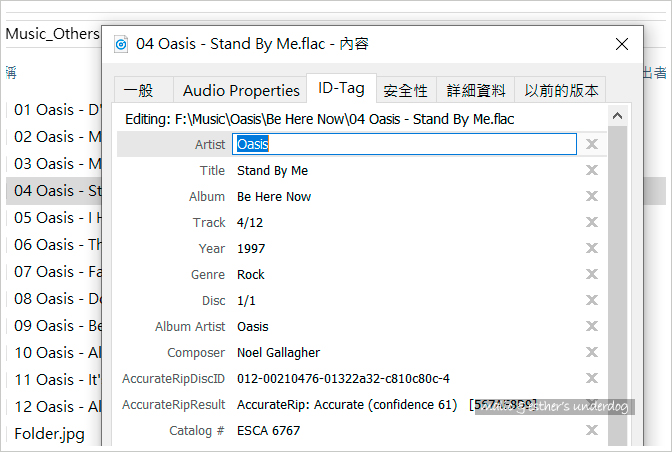The height and width of the screenshot is (452, 672).
Task: Clear the Artist tag with its X icon
Action: click(x=592, y=144)
